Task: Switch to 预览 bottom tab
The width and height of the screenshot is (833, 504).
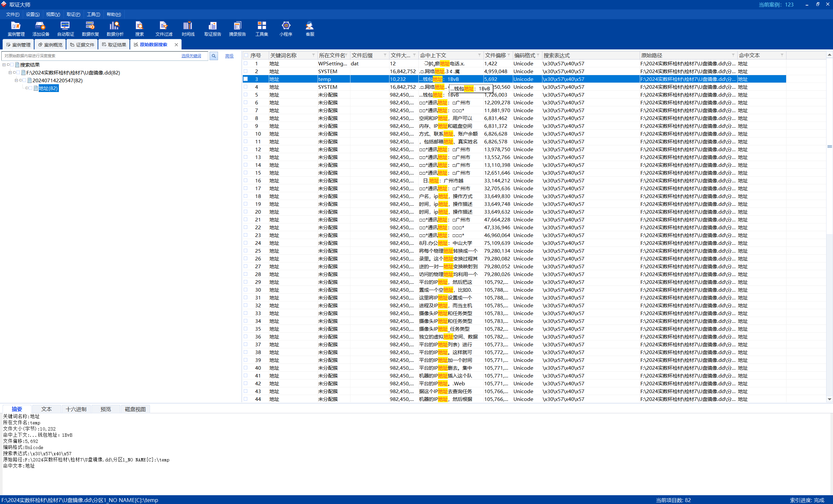Action: tap(105, 409)
